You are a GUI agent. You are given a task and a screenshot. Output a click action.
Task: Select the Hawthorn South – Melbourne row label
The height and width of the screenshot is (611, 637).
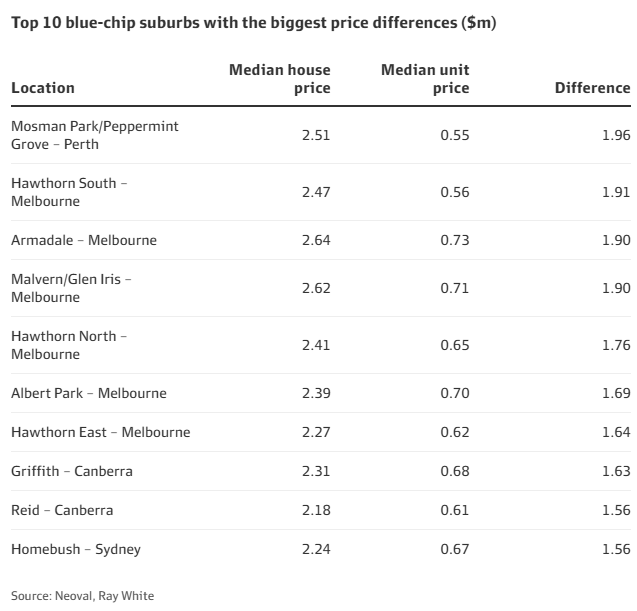(69, 192)
